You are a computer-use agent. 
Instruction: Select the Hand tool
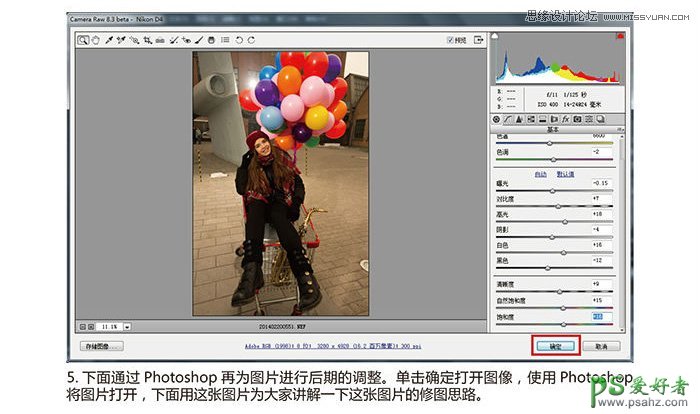pos(96,41)
